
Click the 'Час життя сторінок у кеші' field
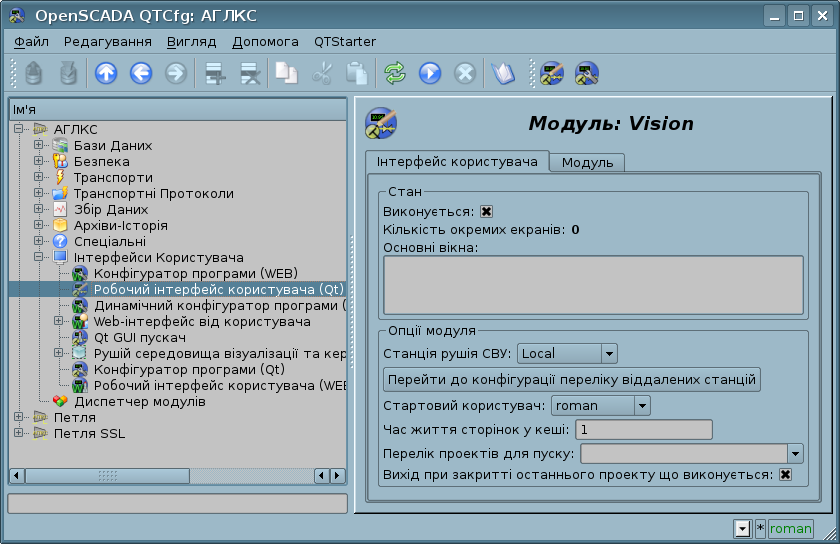pos(644,430)
